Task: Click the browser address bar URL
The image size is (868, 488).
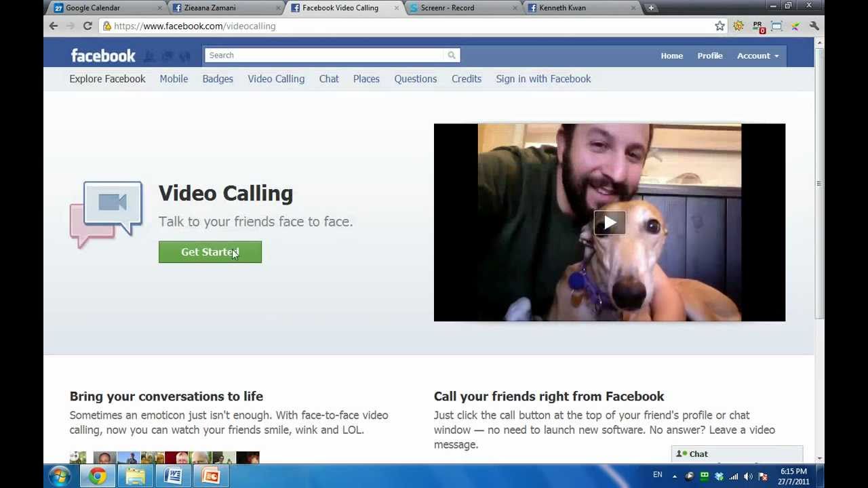Action: pos(195,26)
